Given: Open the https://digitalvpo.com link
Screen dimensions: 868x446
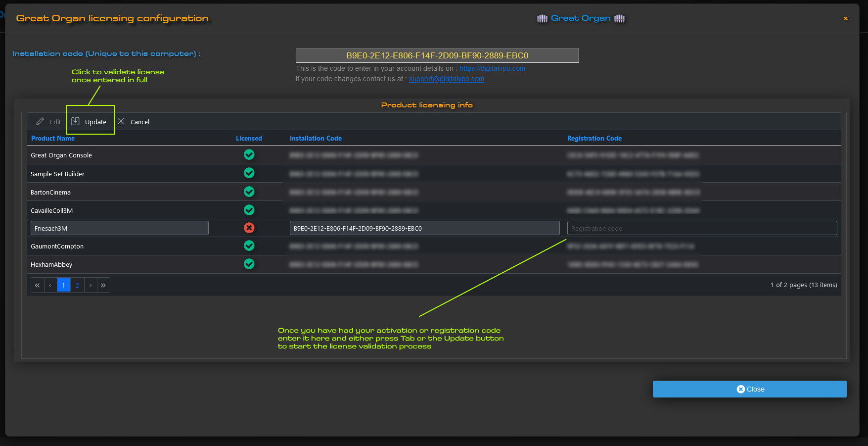Looking at the screenshot, I should point(492,69).
